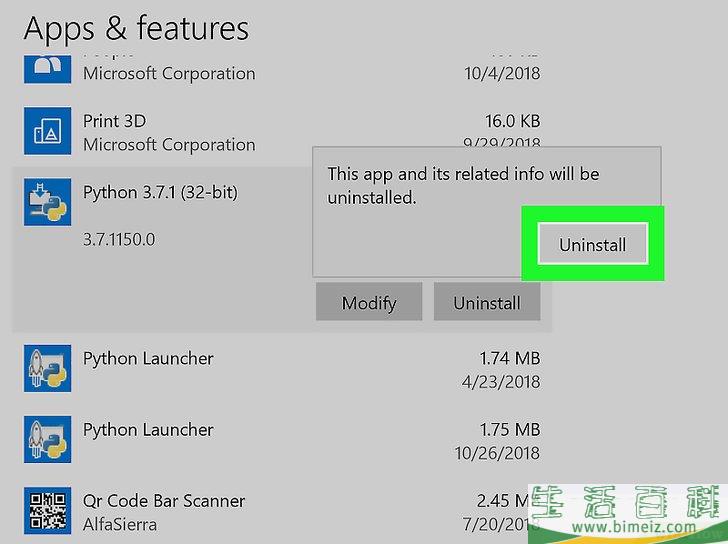Click the Python Launcher icon dated 10/26/2018
Image resolution: width=728 pixels, height=544 pixels.
point(47,439)
